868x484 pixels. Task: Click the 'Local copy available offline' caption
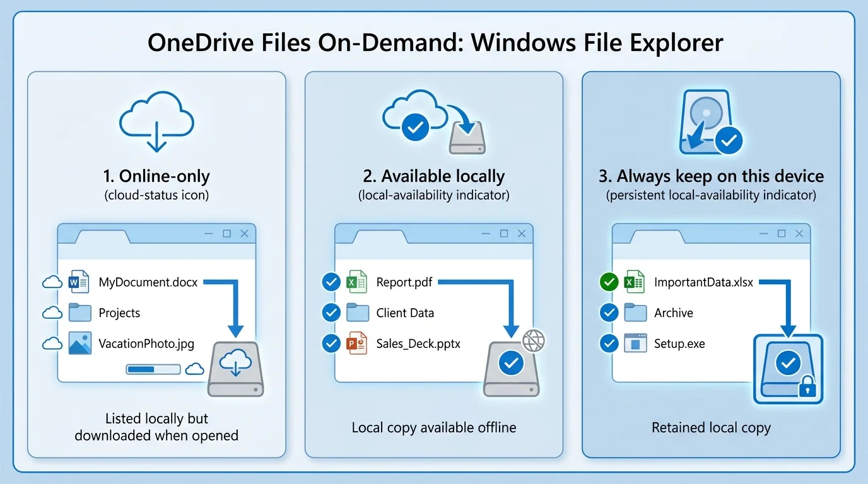[434, 427]
